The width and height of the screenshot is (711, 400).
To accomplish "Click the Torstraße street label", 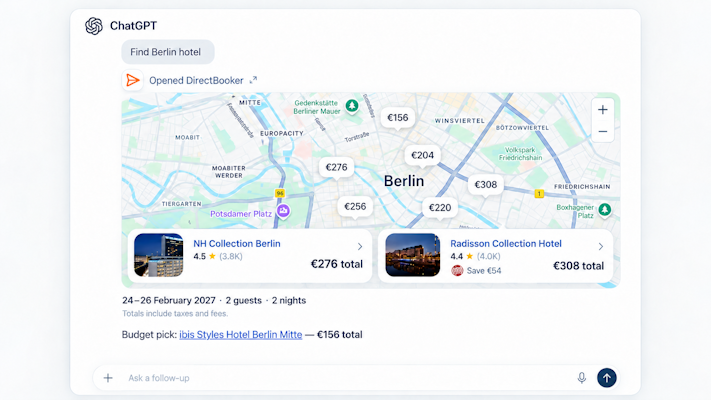I will coord(357,137).
